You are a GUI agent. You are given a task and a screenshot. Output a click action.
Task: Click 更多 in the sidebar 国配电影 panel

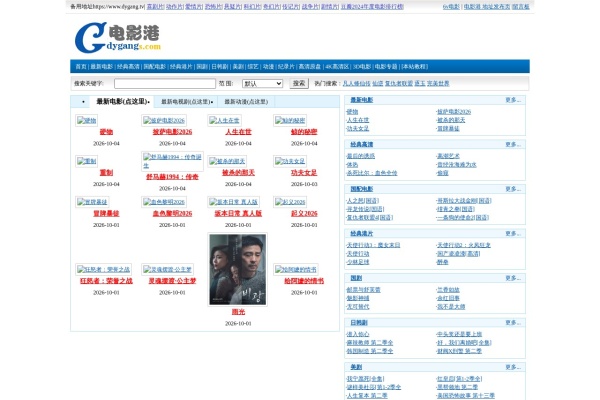(513, 189)
